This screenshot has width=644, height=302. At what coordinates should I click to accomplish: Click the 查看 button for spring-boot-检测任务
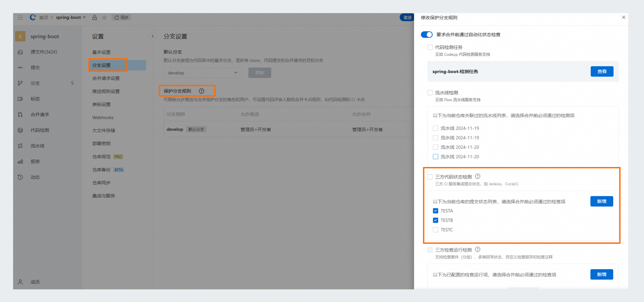(x=602, y=72)
